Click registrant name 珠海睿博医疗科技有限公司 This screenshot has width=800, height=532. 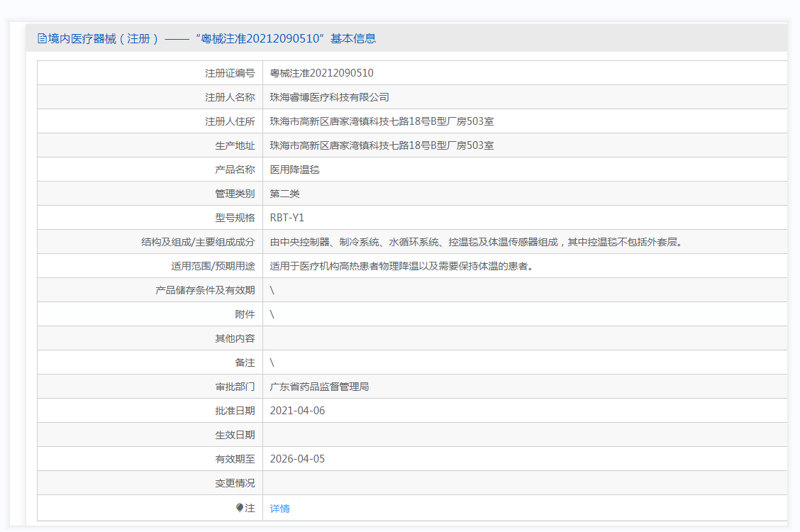click(x=329, y=97)
